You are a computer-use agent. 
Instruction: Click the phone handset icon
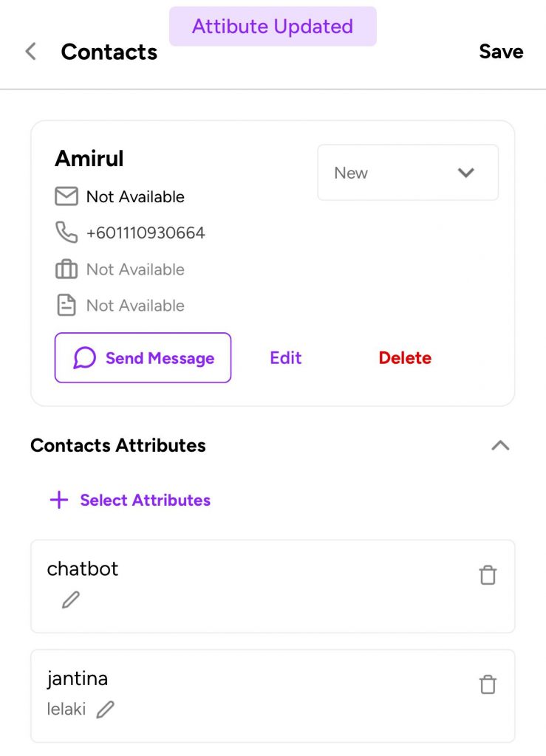click(66, 233)
